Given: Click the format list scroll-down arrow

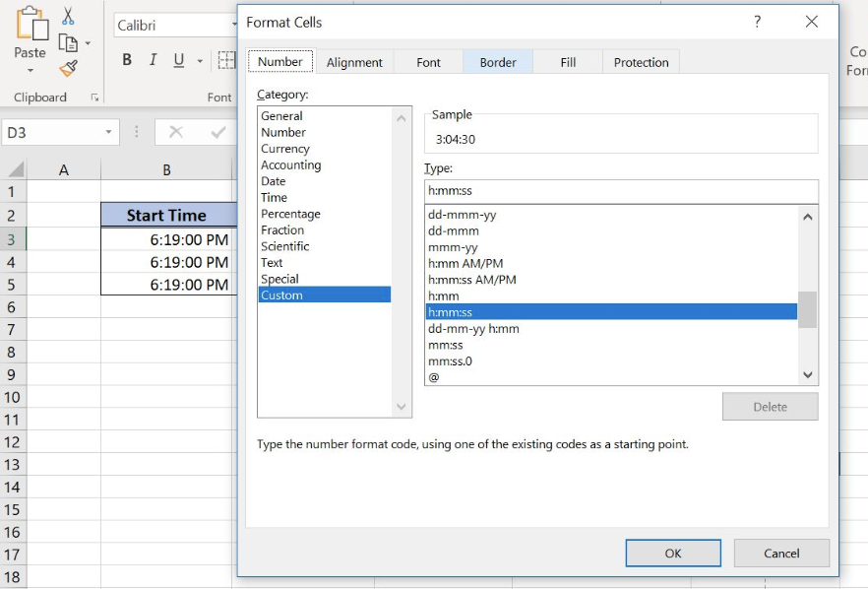Looking at the screenshot, I should coord(807,375).
